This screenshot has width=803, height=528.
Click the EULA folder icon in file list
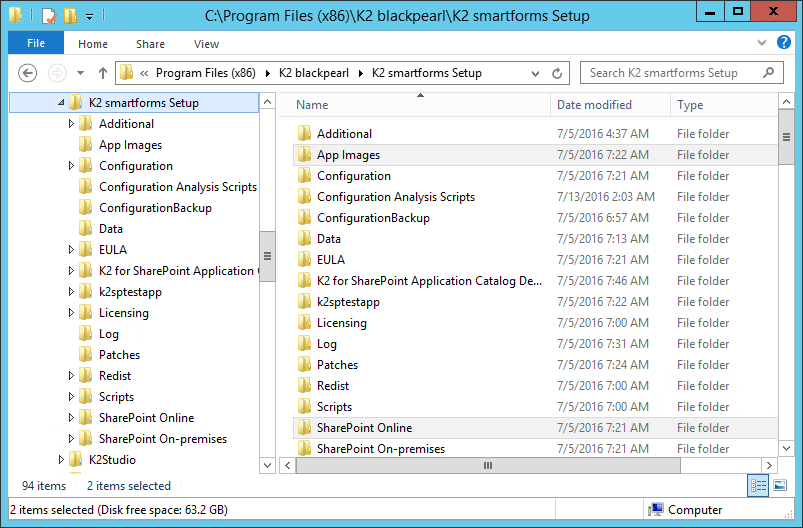pyautogui.click(x=305, y=260)
